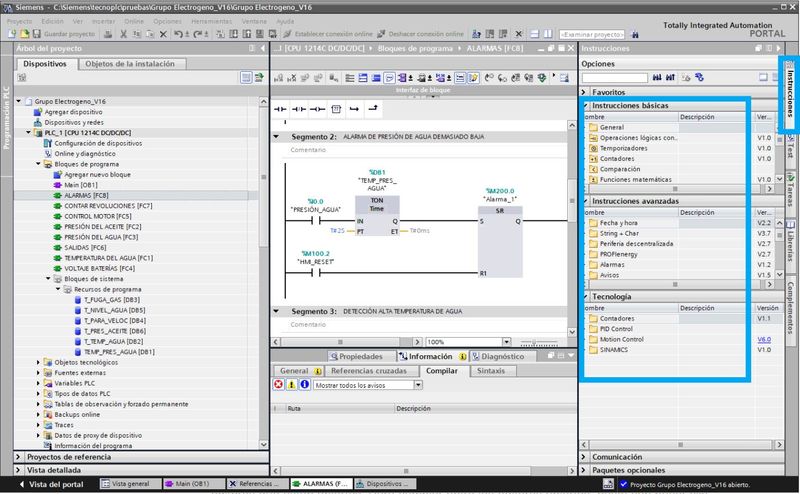Click the Examinar proyecto search field
Image resolution: width=800 pixels, height=494 pixels.
point(592,34)
